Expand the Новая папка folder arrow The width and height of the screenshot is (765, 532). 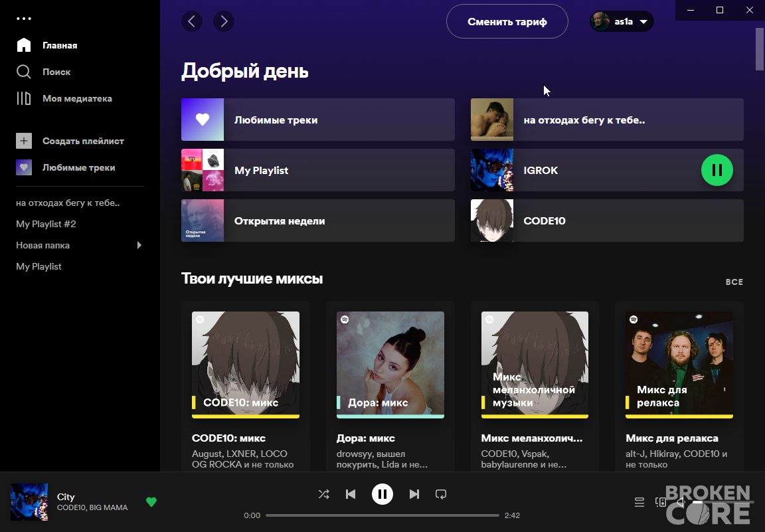(139, 245)
